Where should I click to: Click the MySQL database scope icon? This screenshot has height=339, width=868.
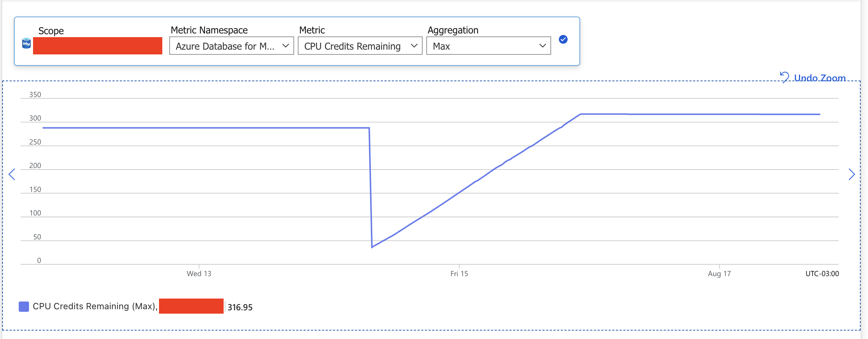click(26, 43)
